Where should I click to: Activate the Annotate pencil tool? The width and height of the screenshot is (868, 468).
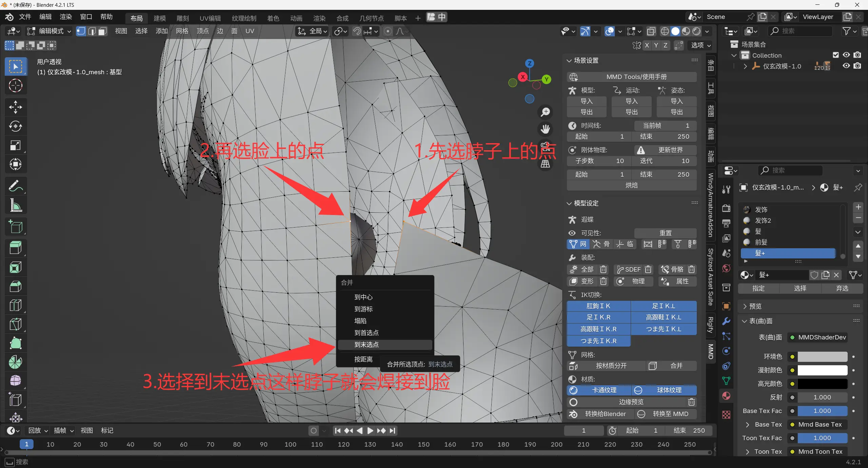[x=15, y=186]
